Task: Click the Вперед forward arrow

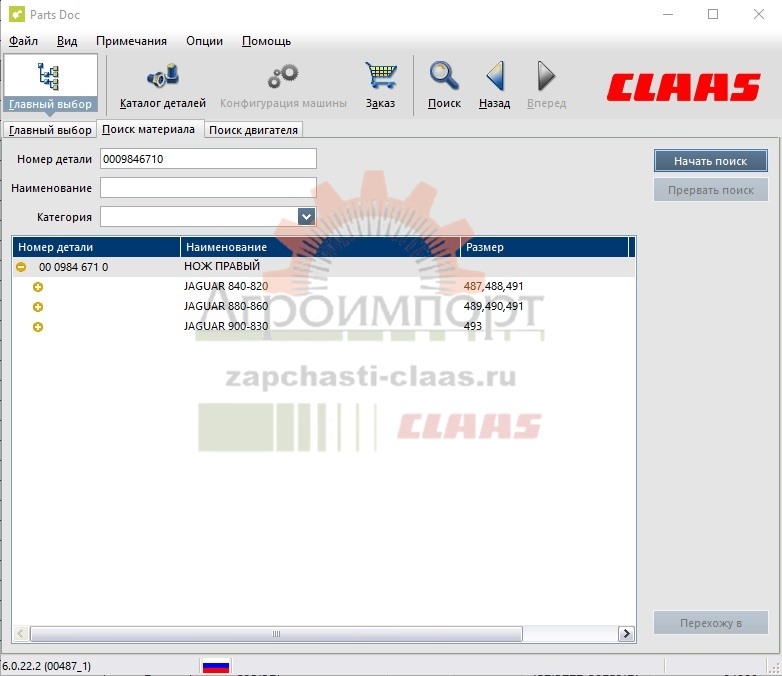Action: [x=546, y=76]
